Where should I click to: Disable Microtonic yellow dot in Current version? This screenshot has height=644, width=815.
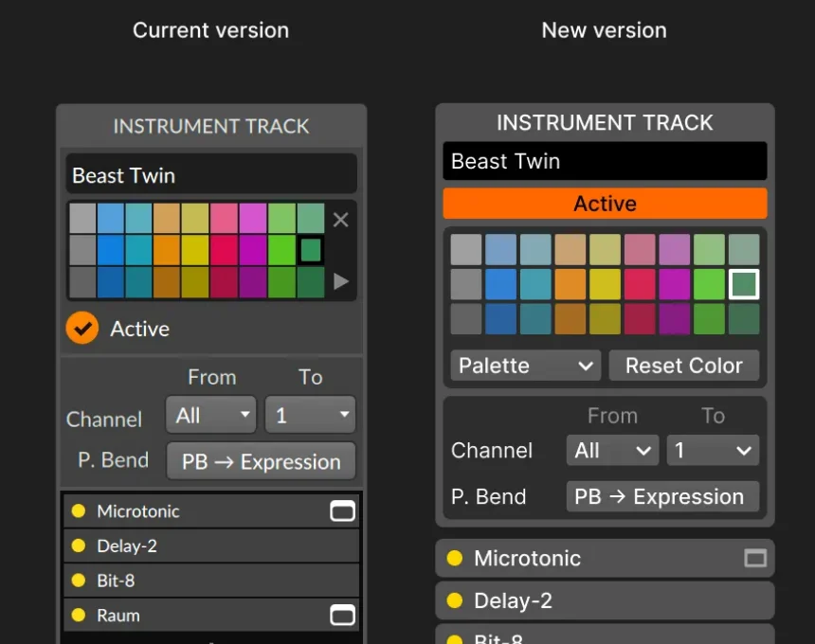tap(79, 511)
